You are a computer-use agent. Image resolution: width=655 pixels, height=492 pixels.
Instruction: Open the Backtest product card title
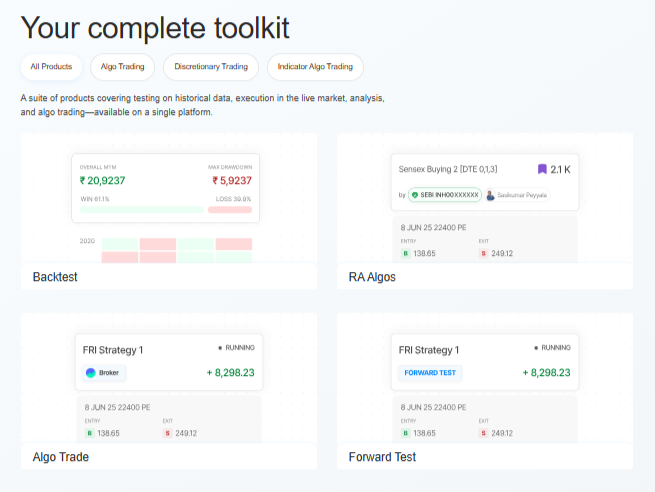tap(55, 277)
